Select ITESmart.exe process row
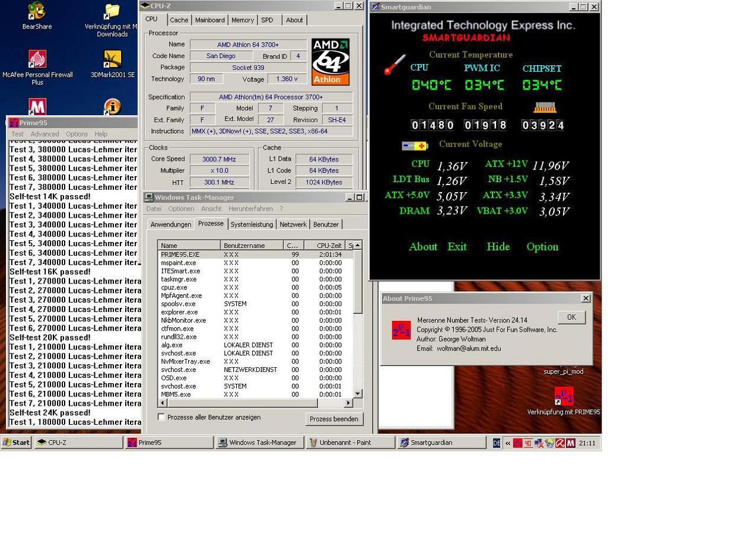 pyautogui.click(x=256, y=271)
